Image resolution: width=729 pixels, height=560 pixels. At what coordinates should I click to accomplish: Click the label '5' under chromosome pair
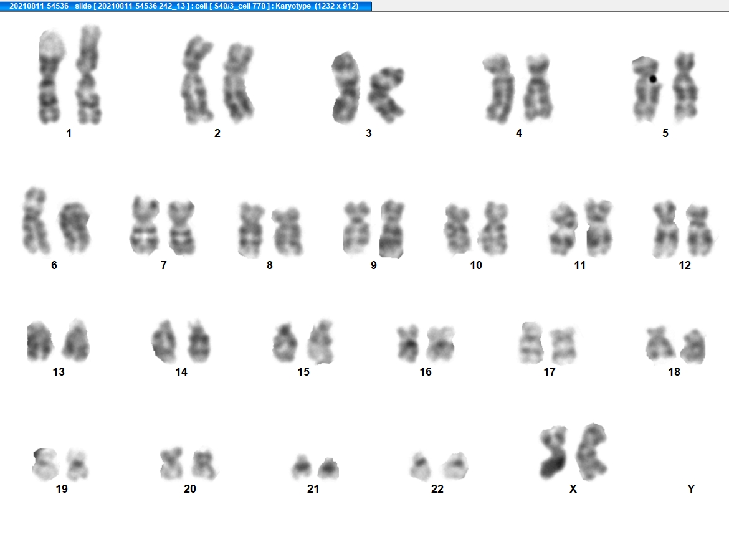(x=665, y=133)
